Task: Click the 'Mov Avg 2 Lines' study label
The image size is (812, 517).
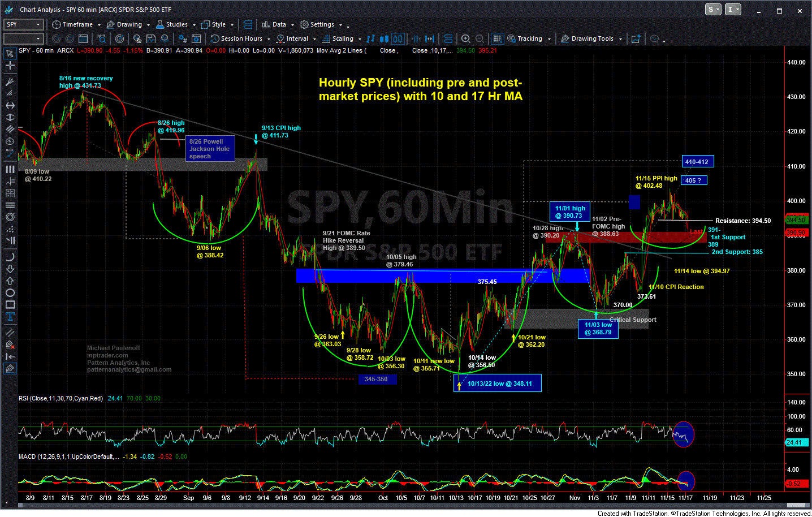Action: pyautogui.click(x=342, y=50)
